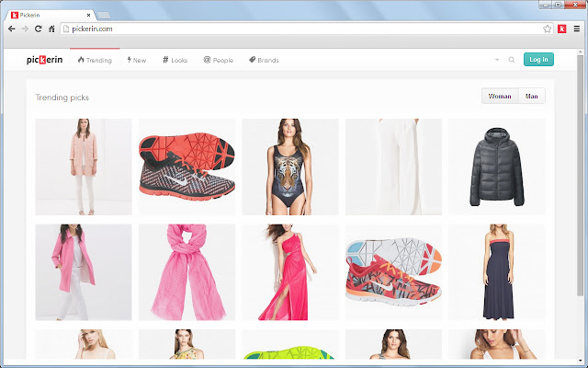Go back with the browser back arrow
This screenshot has height=368, width=588.
[12, 29]
